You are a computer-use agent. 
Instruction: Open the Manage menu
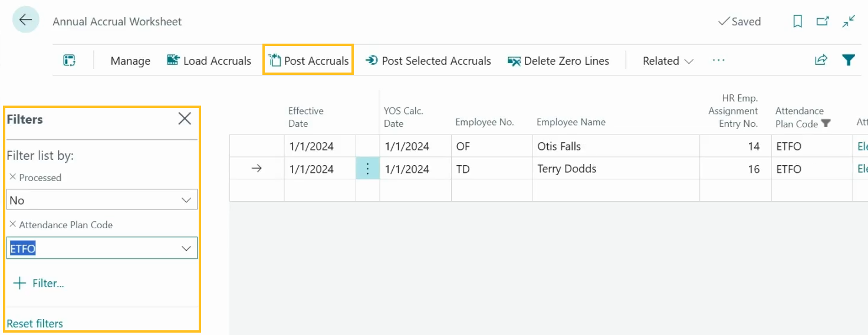point(130,61)
